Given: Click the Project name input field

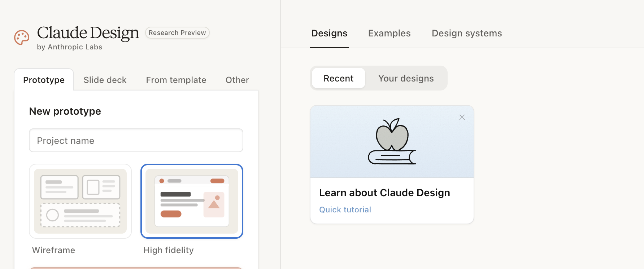Looking at the screenshot, I should point(136,140).
